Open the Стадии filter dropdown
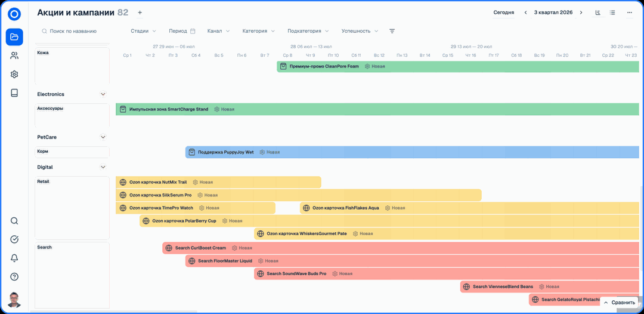The width and height of the screenshot is (644, 314). point(143,31)
